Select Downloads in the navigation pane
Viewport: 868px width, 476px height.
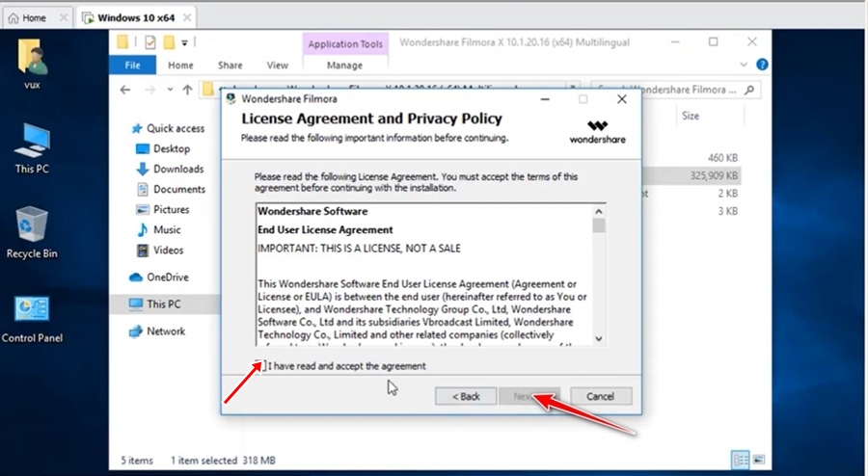tap(177, 169)
